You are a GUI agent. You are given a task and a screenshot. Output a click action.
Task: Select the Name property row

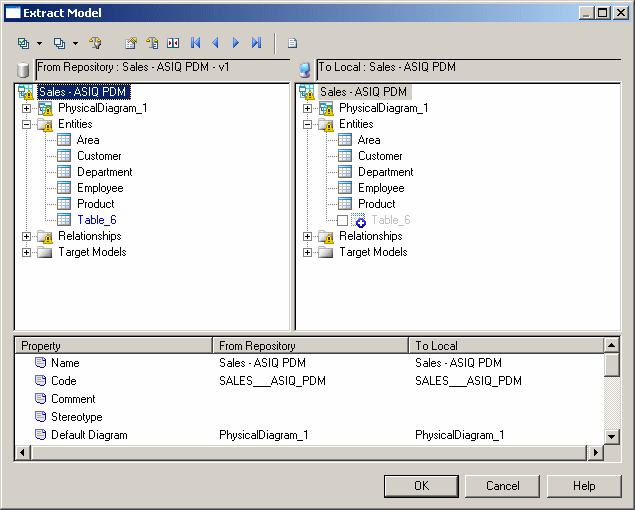coord(309,363)
